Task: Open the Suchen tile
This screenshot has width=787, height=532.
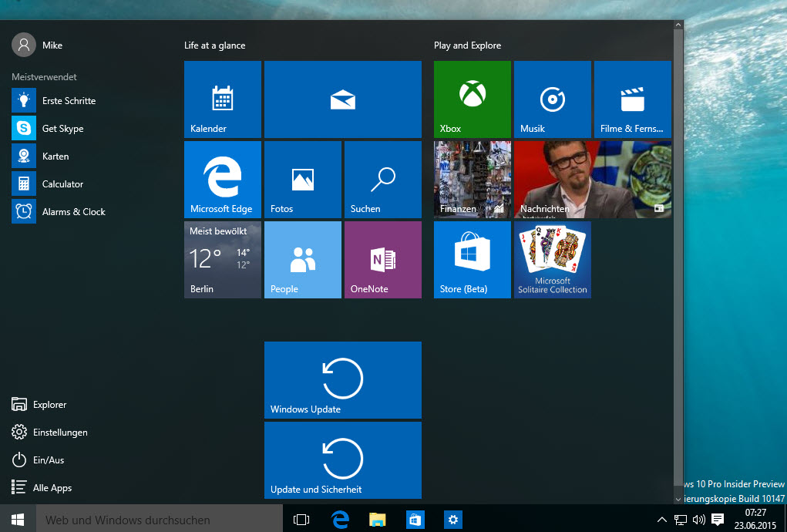Action: pos(383,180)
